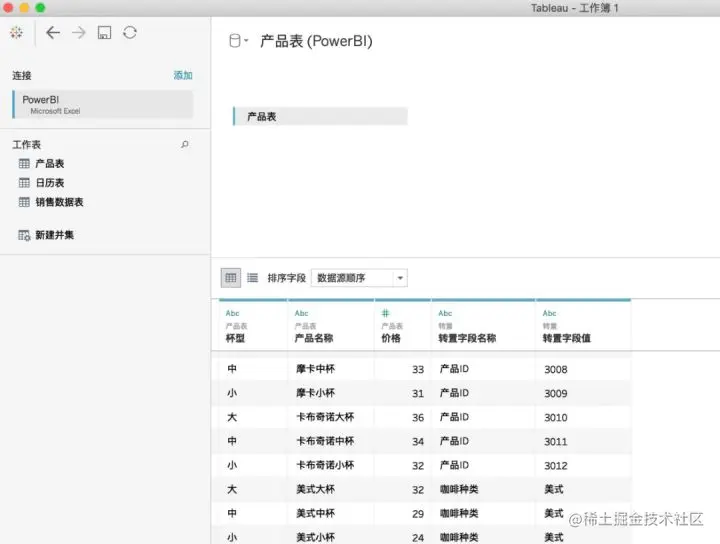720x544 pixels.
Task: Click the 产品表 table in canvas
Action: (x=320, y=116)
